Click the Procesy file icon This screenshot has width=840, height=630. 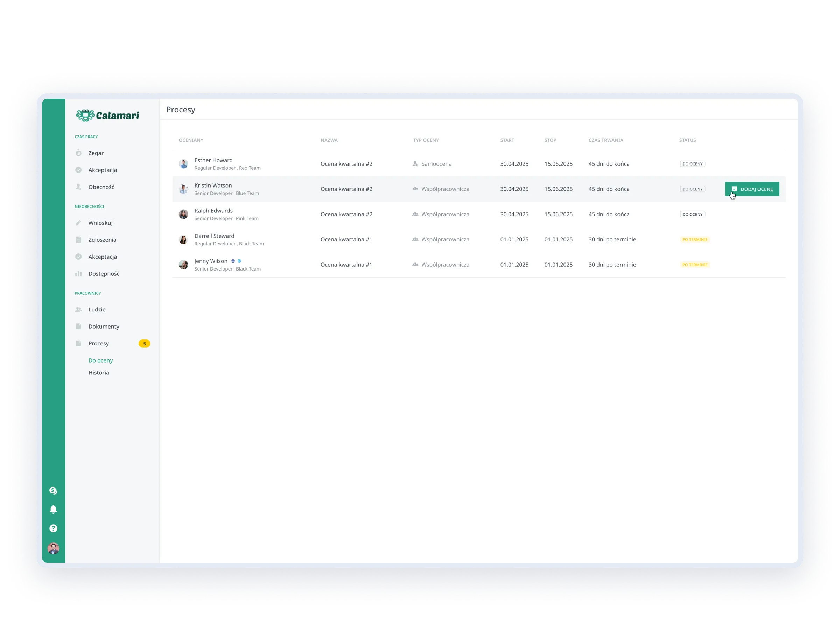pos(79,343)
